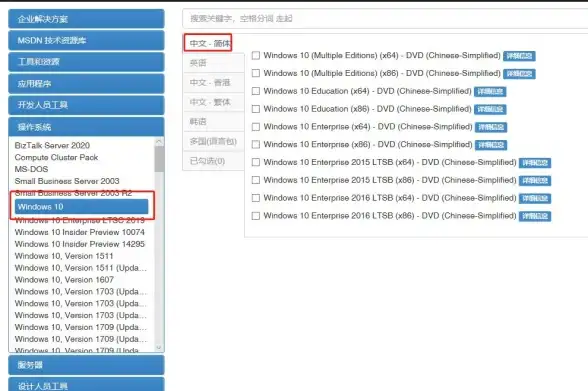
Task: Check Windows 10 Enterprise x64 DVD box
Action: 256,127
